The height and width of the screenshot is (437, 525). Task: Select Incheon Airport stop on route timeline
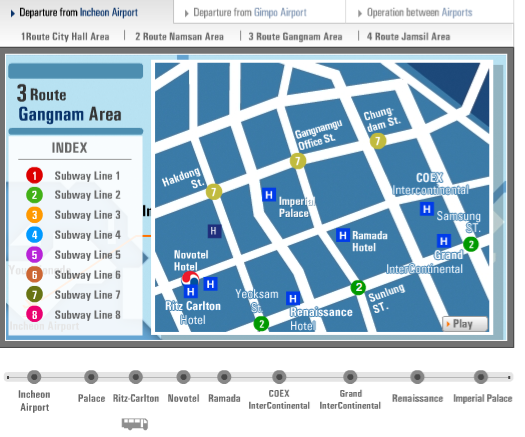point(34,377)
